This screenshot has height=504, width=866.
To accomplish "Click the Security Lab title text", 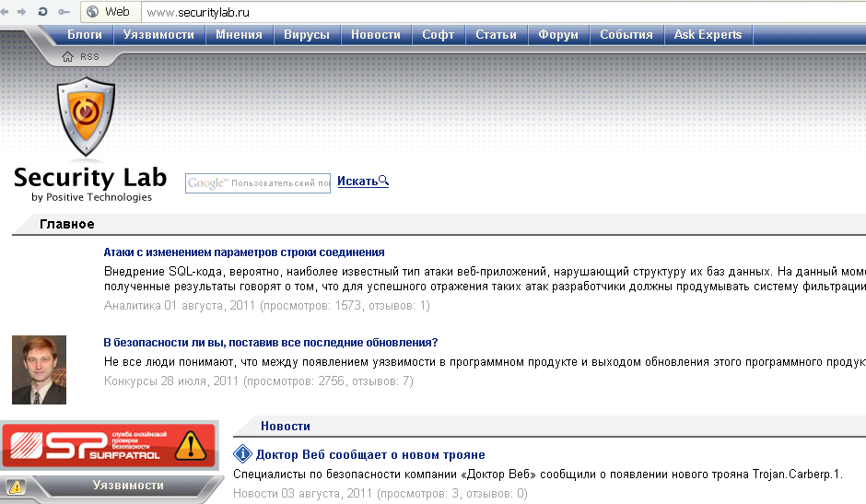I will (90, 178).
